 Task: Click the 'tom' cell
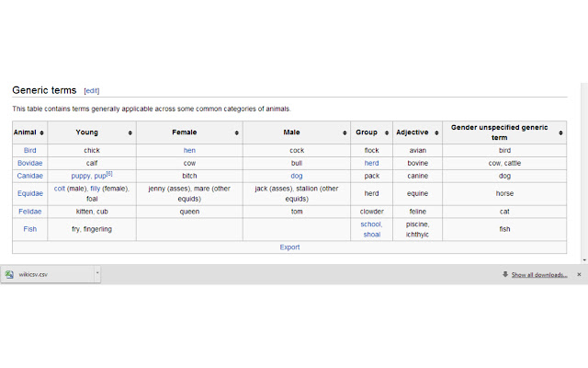297,212
